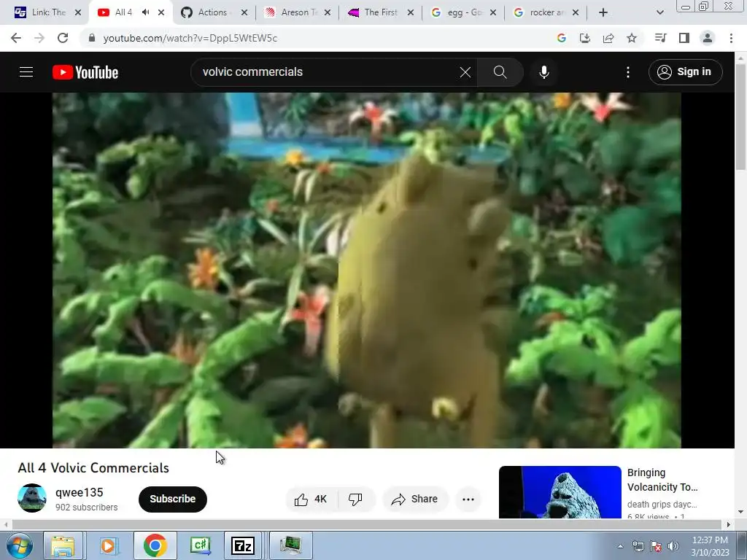This screenshot has height=560, width=747.
Task: Open Windows Explorer from taskbar
Action: click(x=63, y=545)
